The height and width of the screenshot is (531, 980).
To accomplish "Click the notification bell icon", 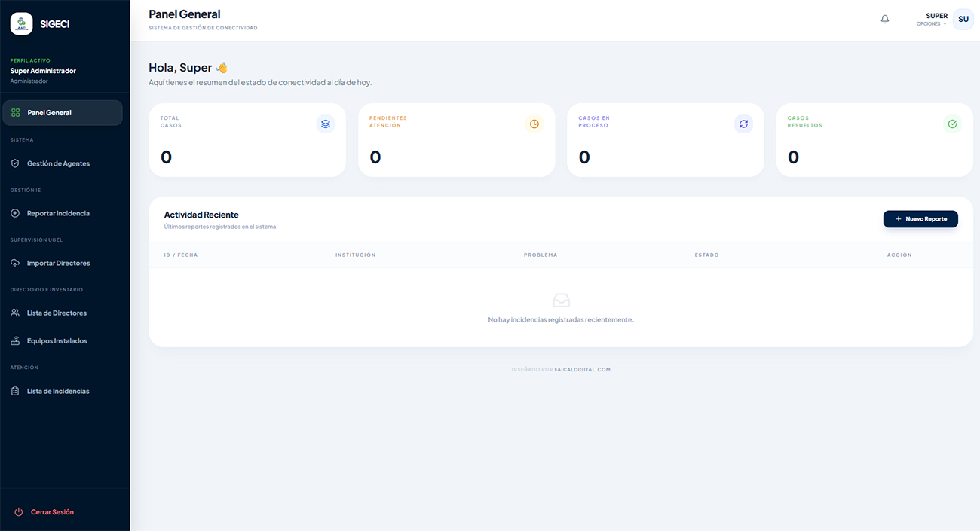I will coord(885,20).
